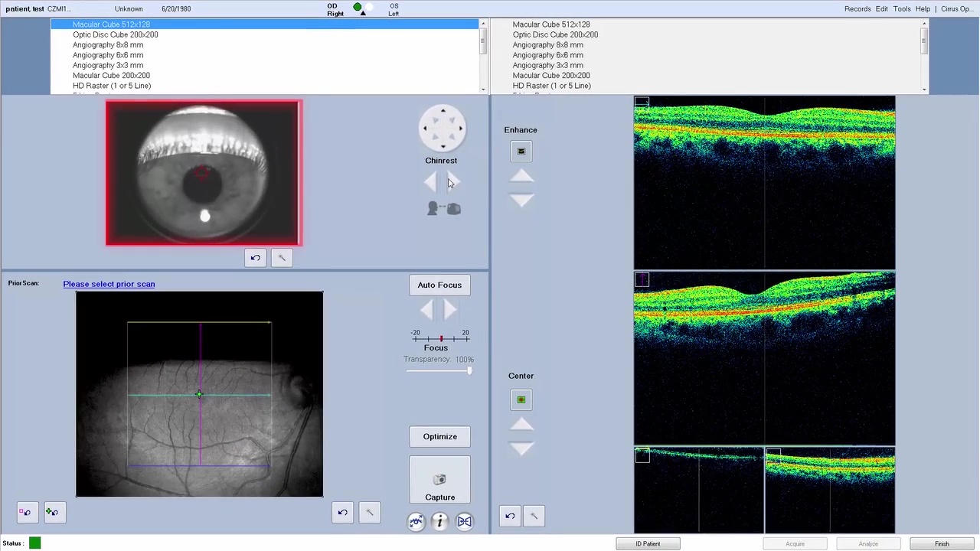The width and height of the screenshot is (980, 551).
Task: Click the Enhance square icon button
Action: (521, 151)
